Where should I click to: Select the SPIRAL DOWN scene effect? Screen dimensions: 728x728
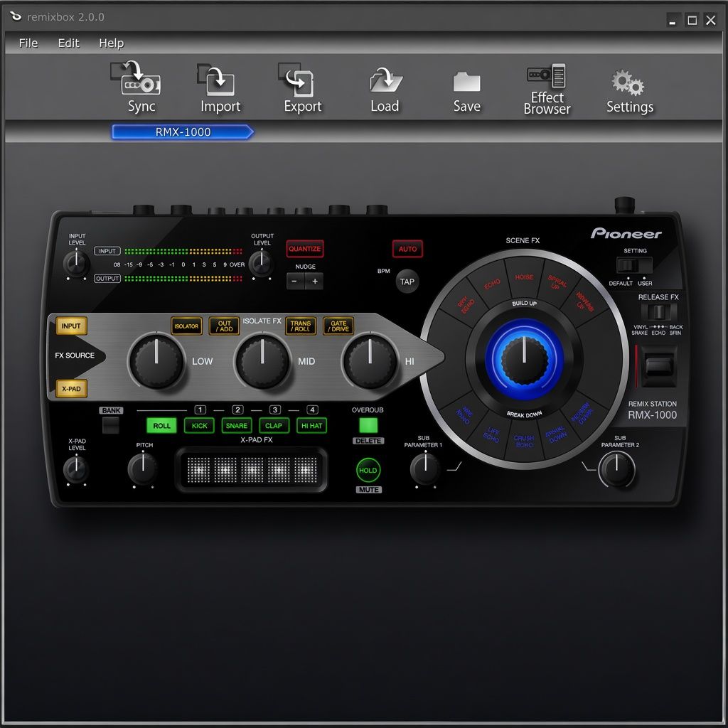556,435
